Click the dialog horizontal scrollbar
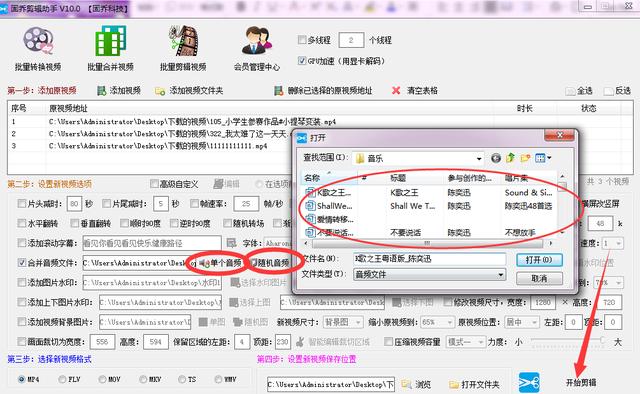Viewport: 640px width, 394px height. tap(427, 243)
